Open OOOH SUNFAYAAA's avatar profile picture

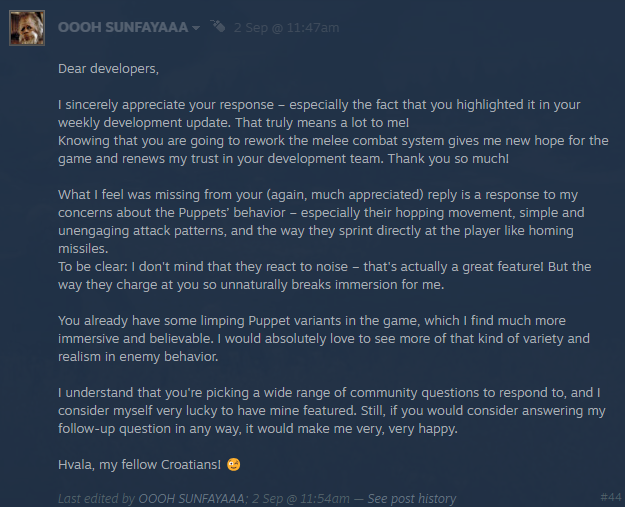tap(27, 28)
